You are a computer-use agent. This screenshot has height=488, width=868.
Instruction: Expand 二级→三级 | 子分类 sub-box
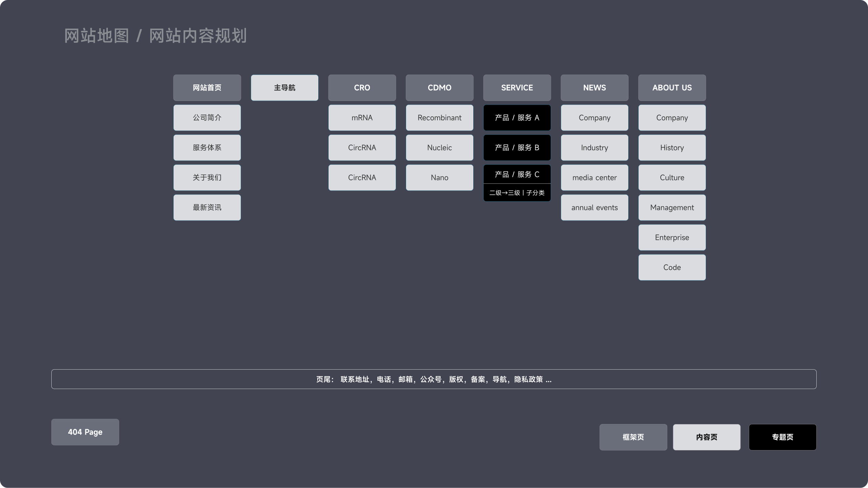point(517,193)
